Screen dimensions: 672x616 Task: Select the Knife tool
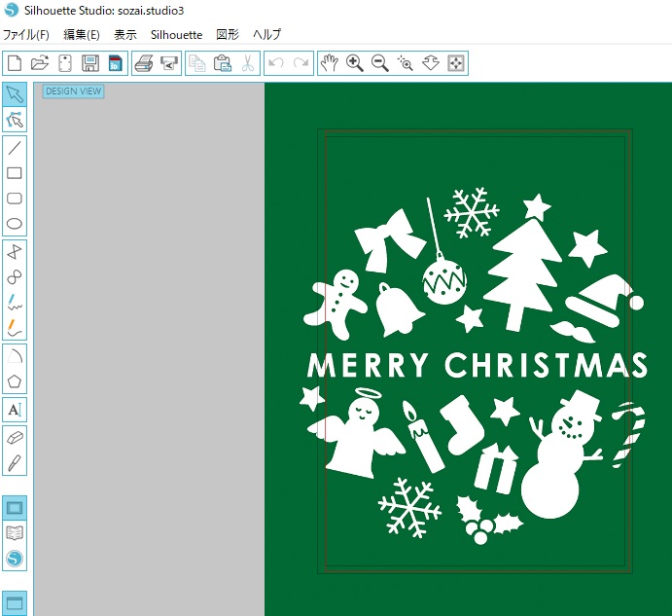[15, 462]
